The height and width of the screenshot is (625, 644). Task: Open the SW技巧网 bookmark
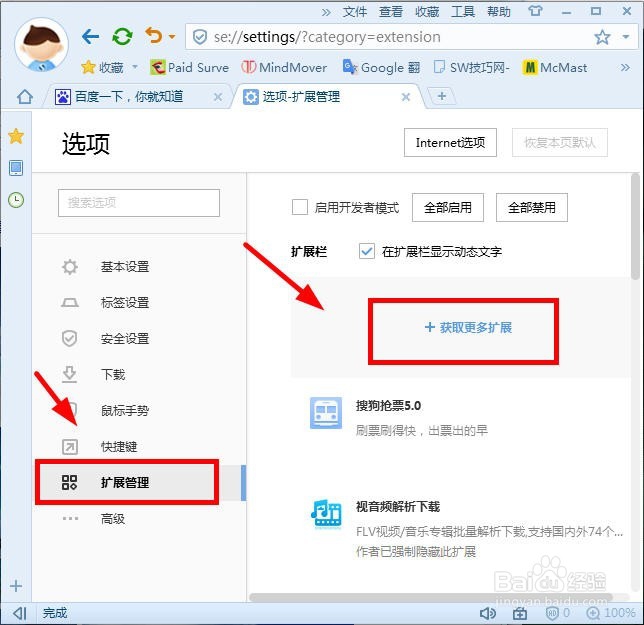472,67
